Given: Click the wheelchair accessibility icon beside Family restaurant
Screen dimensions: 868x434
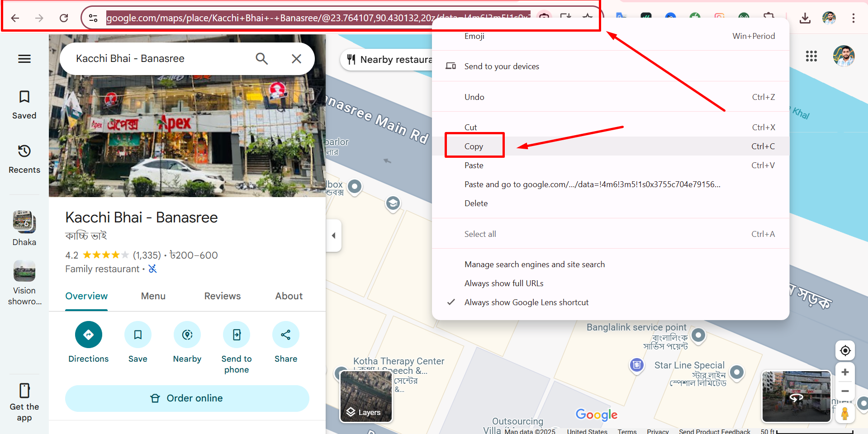Looking at the screenshot, I should pyautogui.click(x=153, y=269).
